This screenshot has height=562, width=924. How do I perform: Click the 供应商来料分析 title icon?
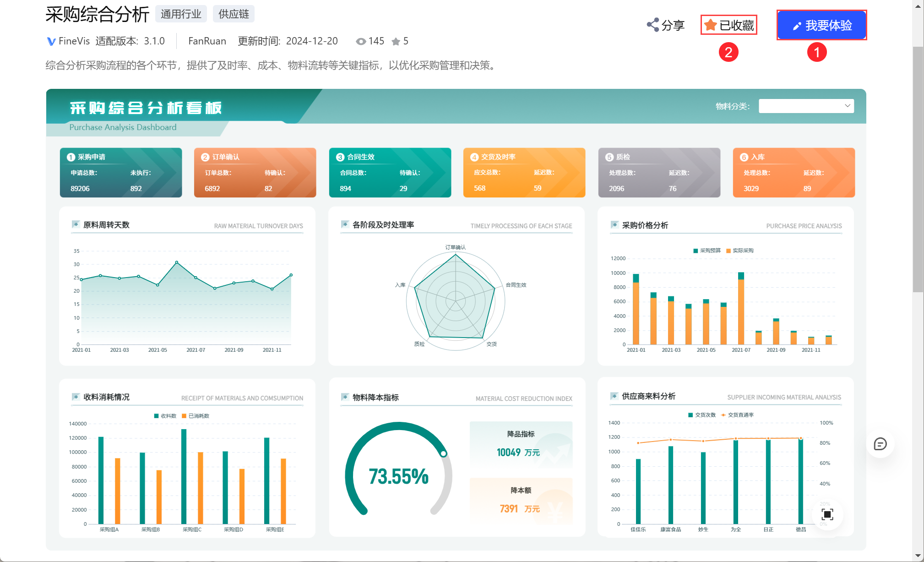click(614, 396)
